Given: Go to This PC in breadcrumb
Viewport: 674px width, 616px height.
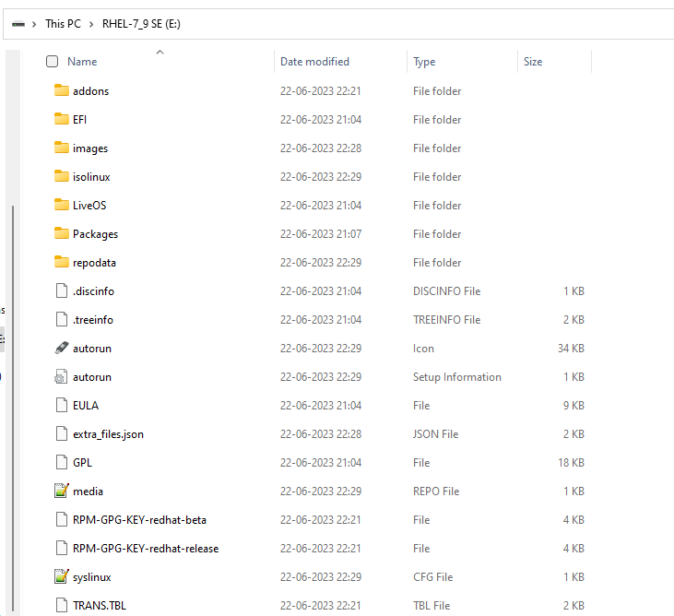Looking at the screenshot, I should [x=64, y=24].
